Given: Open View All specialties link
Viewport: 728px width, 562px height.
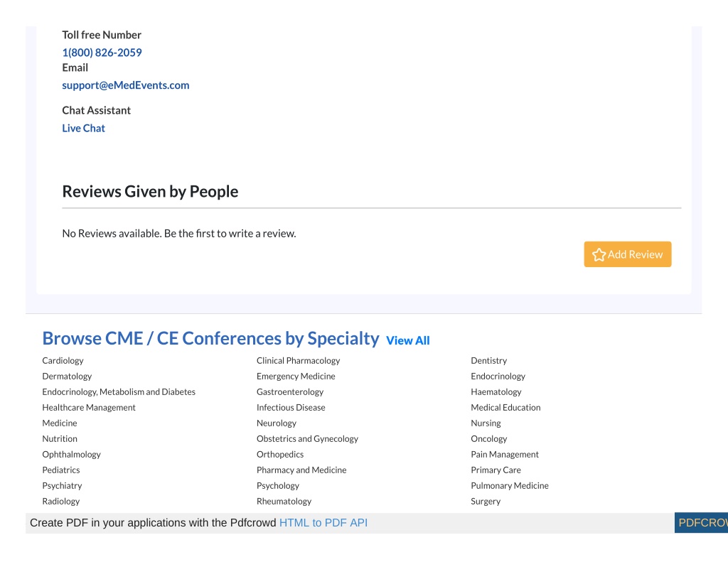Looking at the screenshot, I should click(407, 340).
